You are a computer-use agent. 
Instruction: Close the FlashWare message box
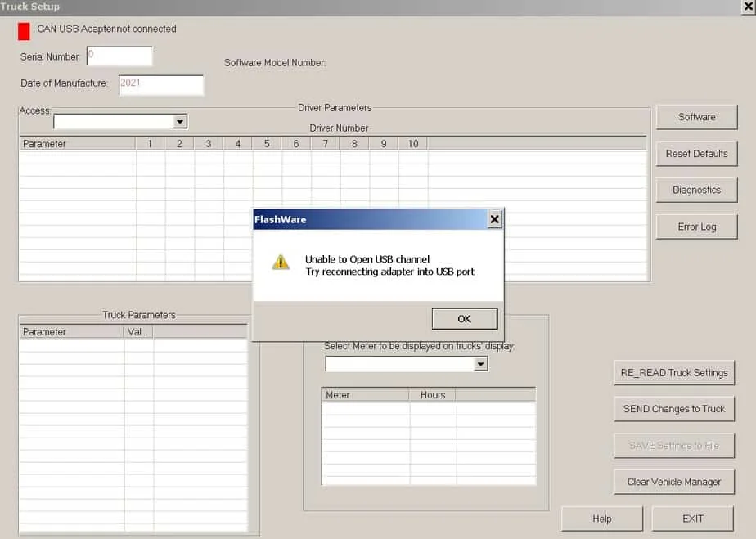click(x=494, y=218)
